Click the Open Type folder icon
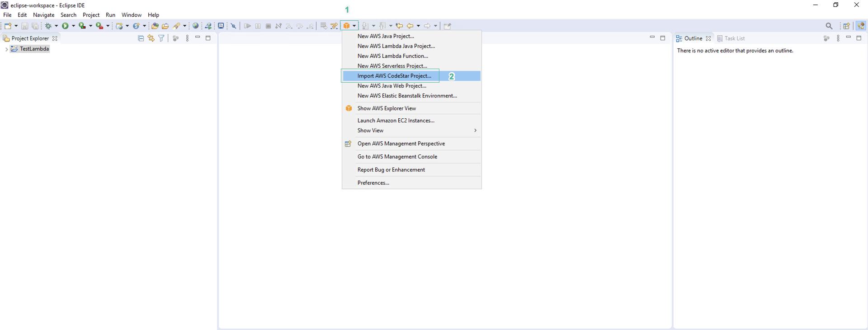 tap(155, 26)
